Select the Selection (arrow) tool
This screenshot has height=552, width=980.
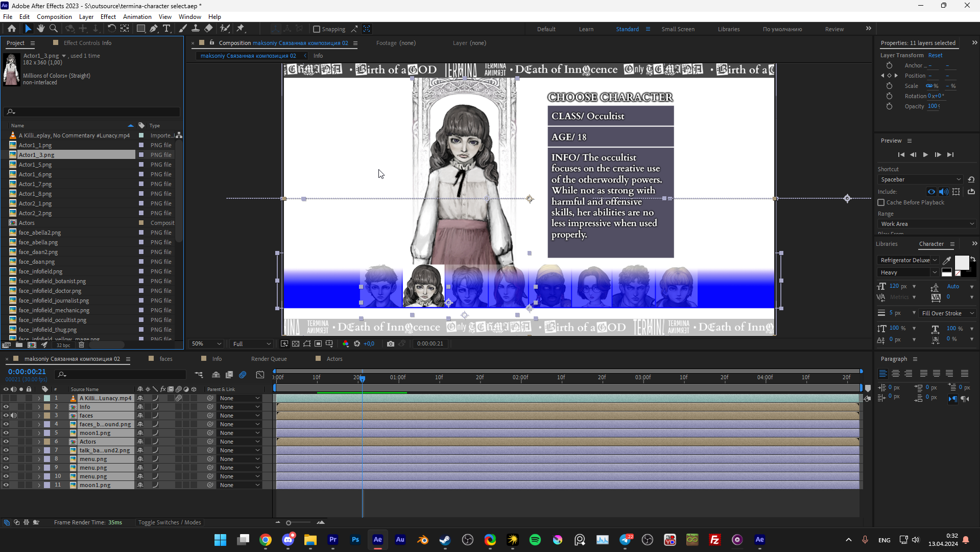click(x=28, y=29)
